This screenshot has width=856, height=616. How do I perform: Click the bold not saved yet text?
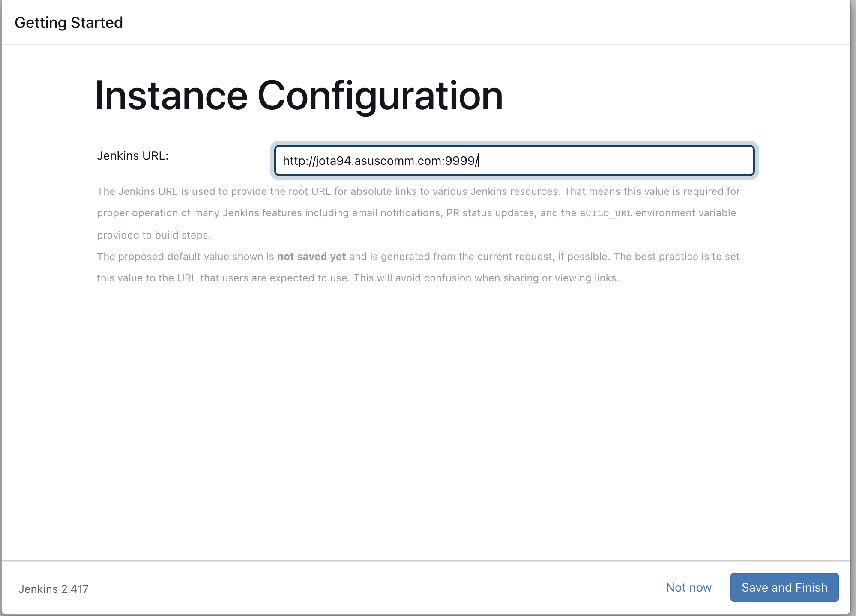point(311,257)
